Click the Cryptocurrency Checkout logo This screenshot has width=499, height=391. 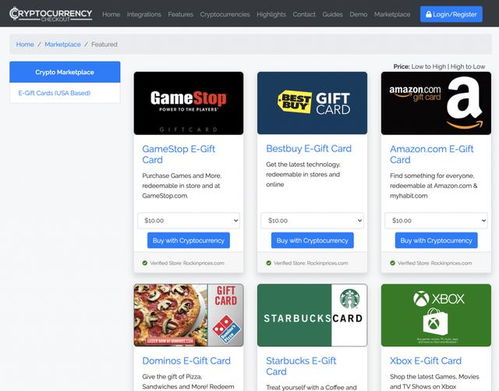pyautogui.click(x=51, y=14)
